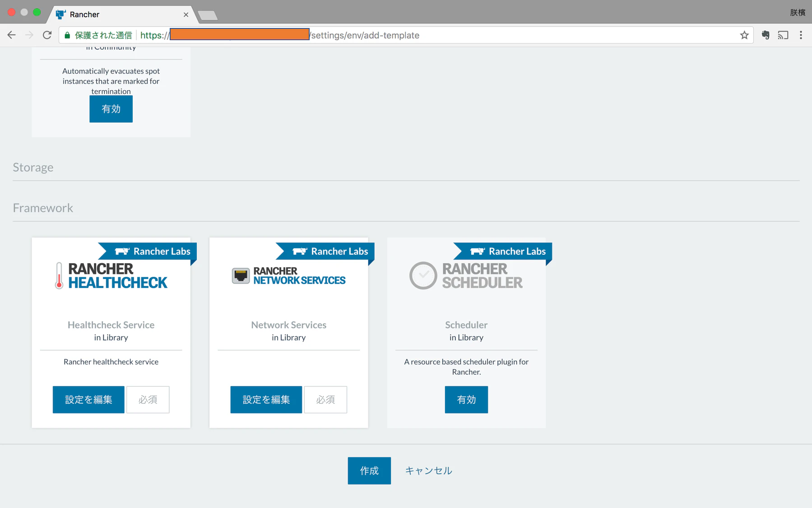Click the Framework section heading
This screenshot has height=508, width=812.
point(43,208)
